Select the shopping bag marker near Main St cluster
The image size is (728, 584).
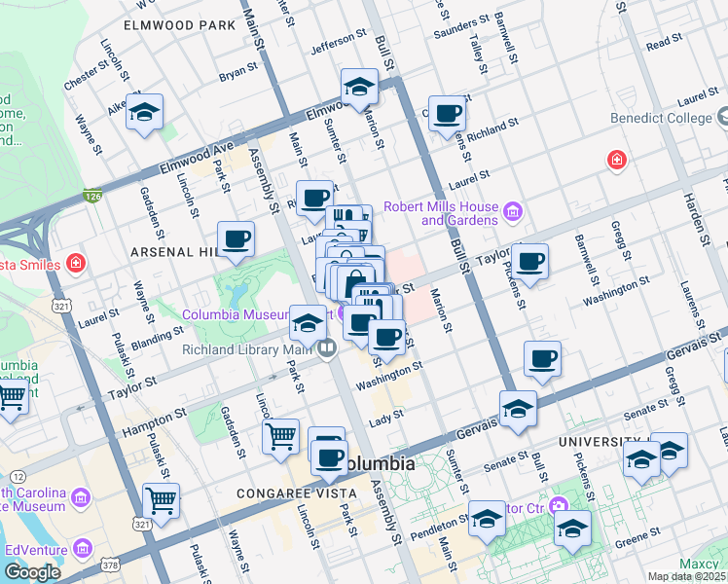point(355,282)
